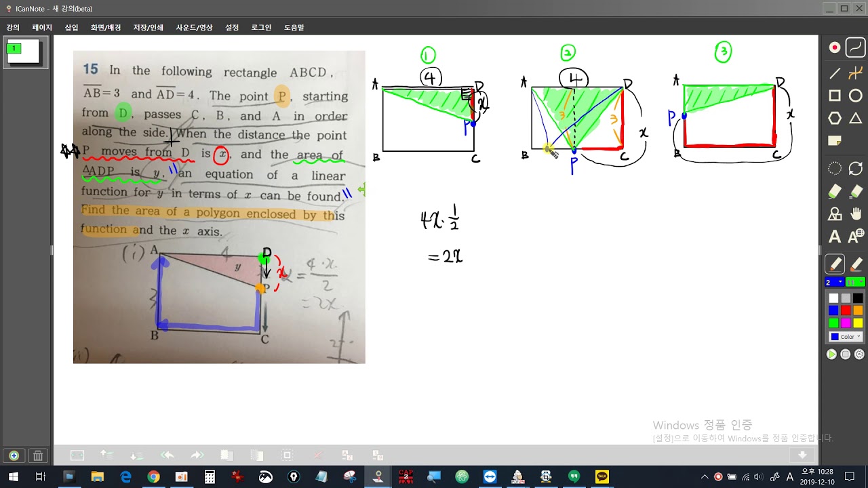Select the pen drawing mode
The image size is (868, 488).
tap(835, 264)
